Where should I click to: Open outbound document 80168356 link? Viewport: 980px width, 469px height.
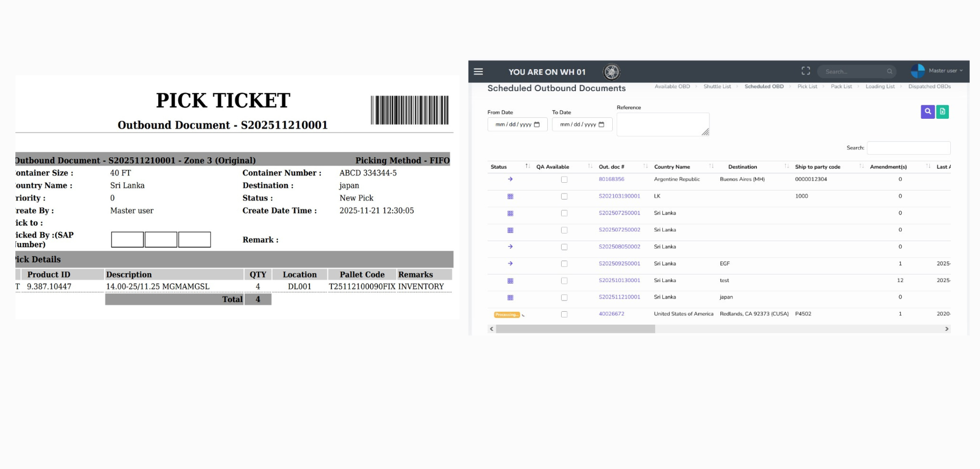pos(611,179)
